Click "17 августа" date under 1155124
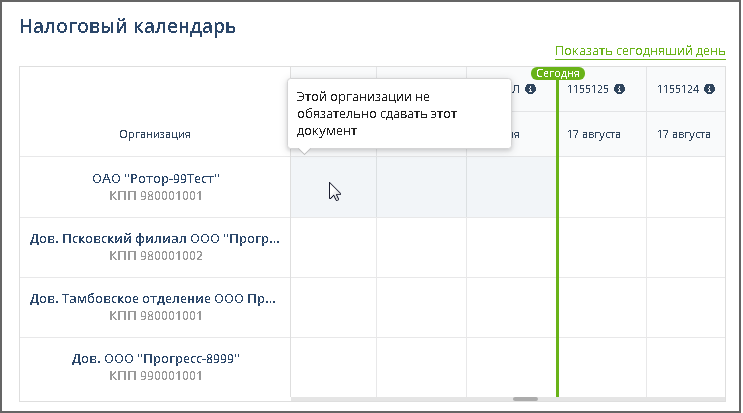Viewport: 743px width, 413px height. coord(684,134)
